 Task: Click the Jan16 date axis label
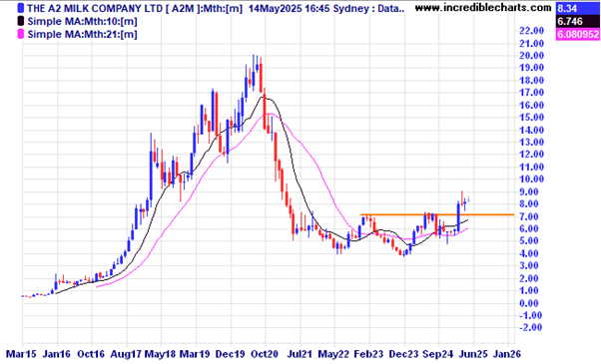[56, 354]
